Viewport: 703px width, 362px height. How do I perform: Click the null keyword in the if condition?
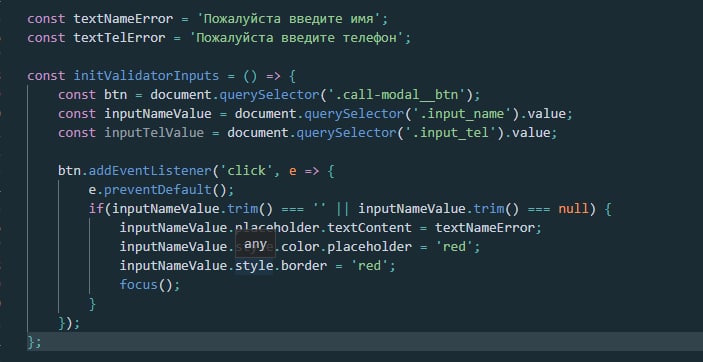tap(573, 209)
